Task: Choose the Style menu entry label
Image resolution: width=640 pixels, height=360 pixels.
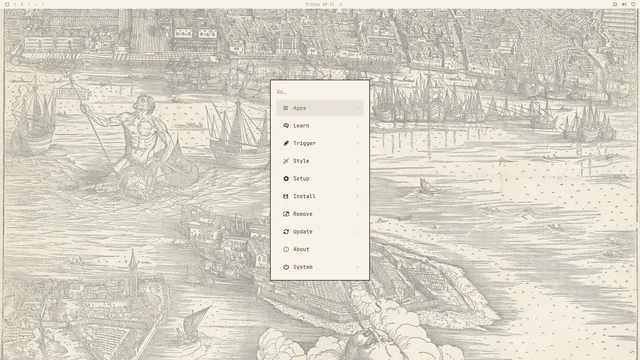Action: click(x=301, y=161)
